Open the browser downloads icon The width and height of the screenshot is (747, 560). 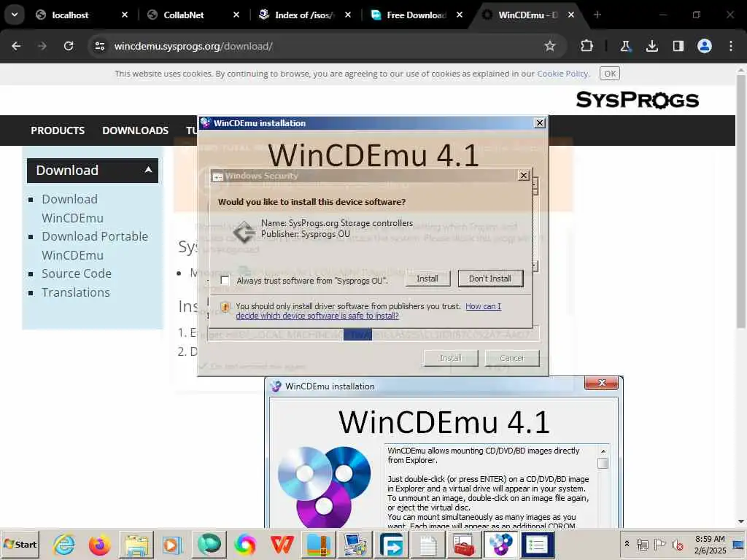(x=651, y=46)
